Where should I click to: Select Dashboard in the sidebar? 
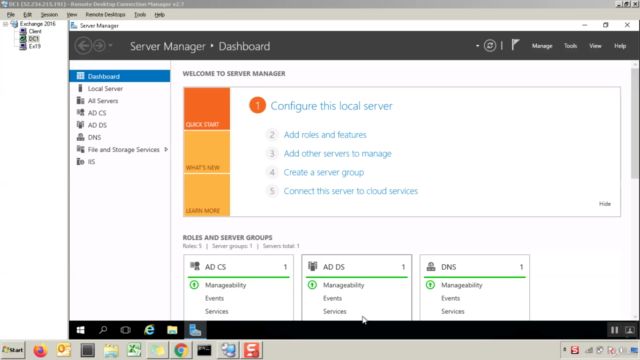tap(120, 76)
